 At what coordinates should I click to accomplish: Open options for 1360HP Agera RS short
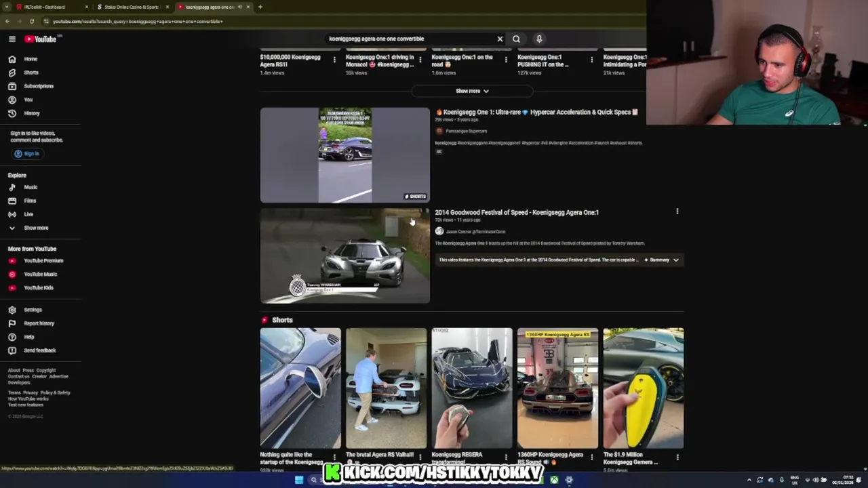(x=591, y=457)
